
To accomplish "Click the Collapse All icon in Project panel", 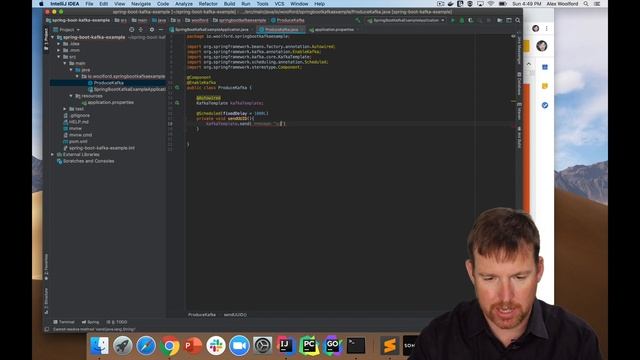I will [141, 29].
